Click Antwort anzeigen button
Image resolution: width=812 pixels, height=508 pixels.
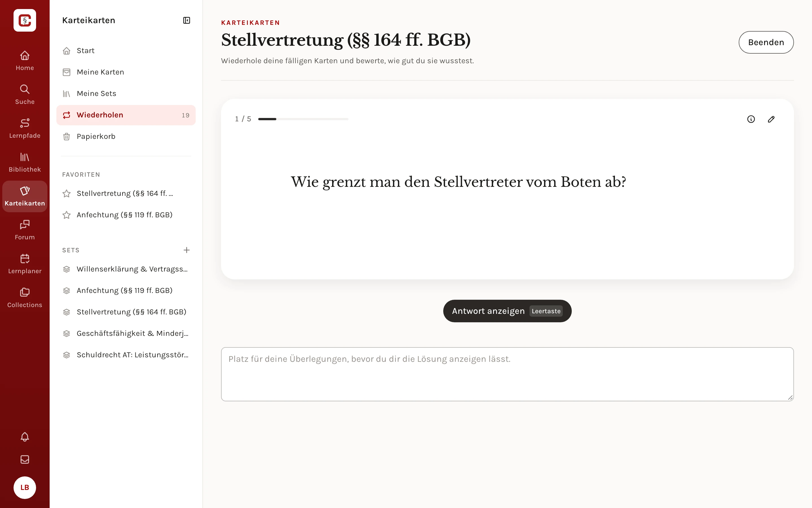(507, 311)
